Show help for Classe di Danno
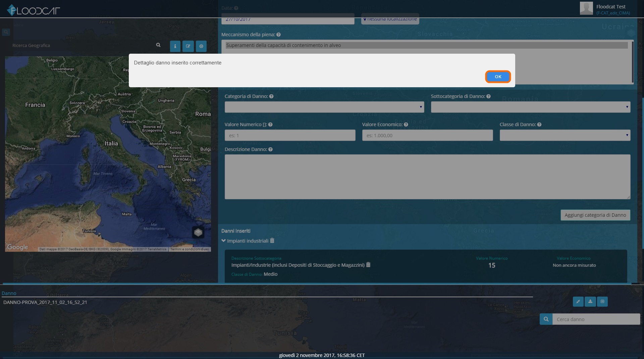This screenshot has width=644, height=359. [539, 124]
